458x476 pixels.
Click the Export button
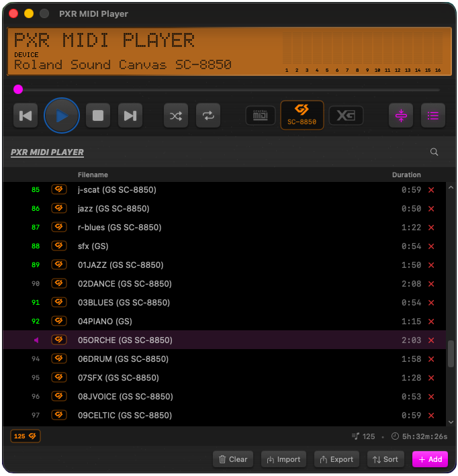pos(336,459)
